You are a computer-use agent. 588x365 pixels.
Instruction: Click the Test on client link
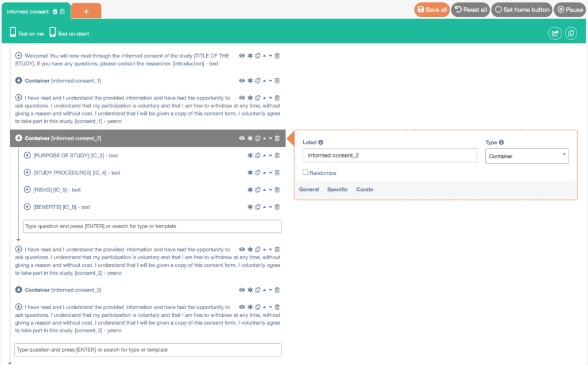[69, 33]
